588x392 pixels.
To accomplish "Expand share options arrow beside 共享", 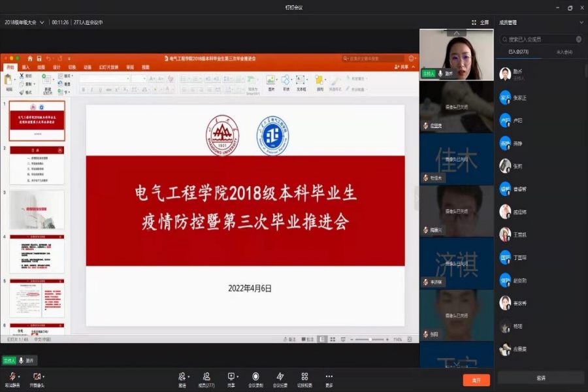I will (x=238, y=376).
